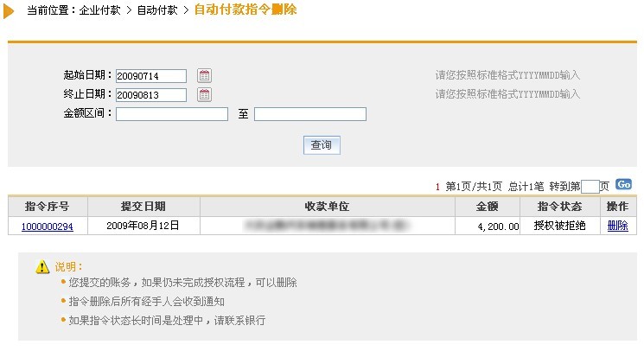
Task: Click the minimum 金额区间 input box
Action: pos(172,114)
